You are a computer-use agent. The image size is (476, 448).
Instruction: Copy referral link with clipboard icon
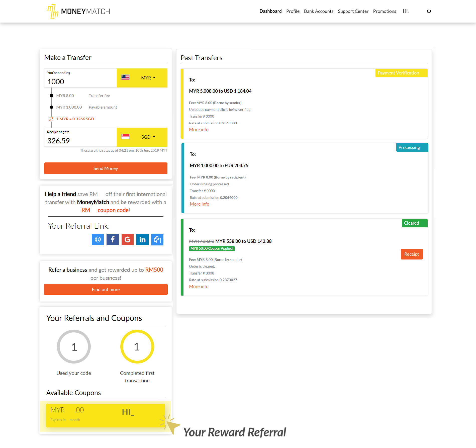click(157, 240)
